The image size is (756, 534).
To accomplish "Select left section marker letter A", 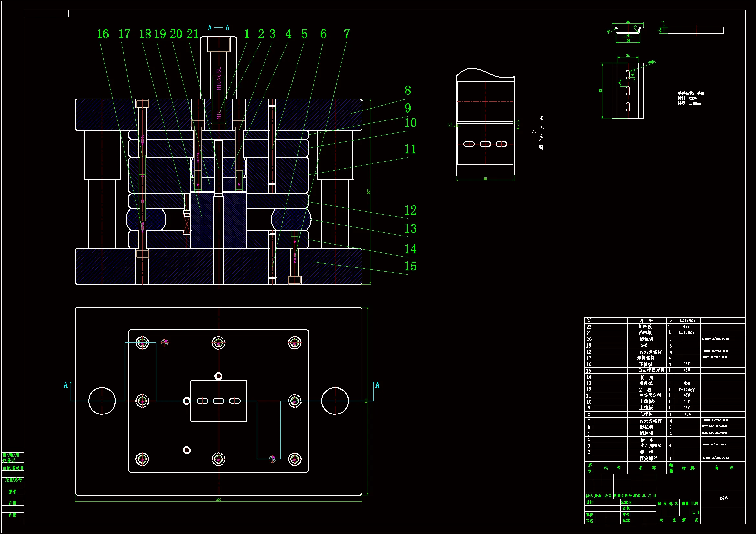I will click(66, 385).
